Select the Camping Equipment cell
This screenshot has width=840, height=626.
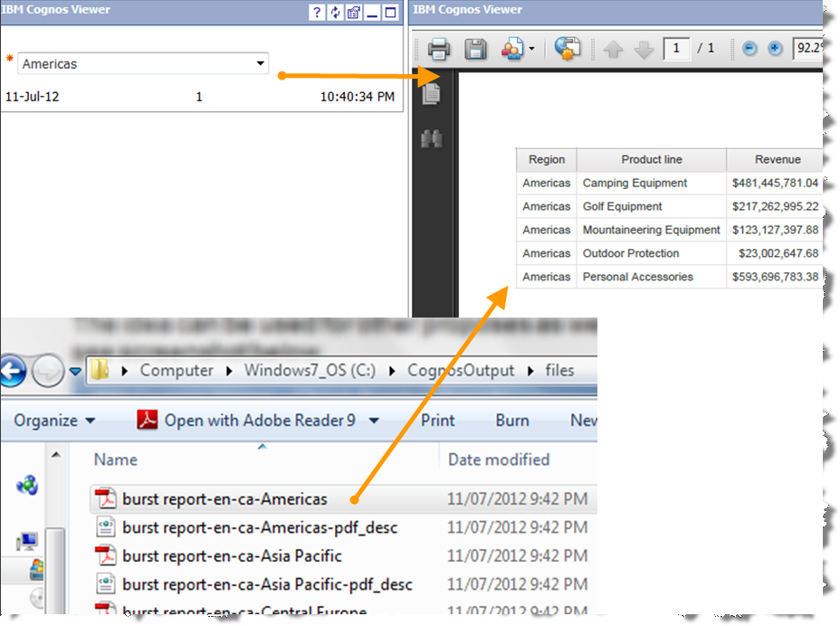tap(652, 183)
